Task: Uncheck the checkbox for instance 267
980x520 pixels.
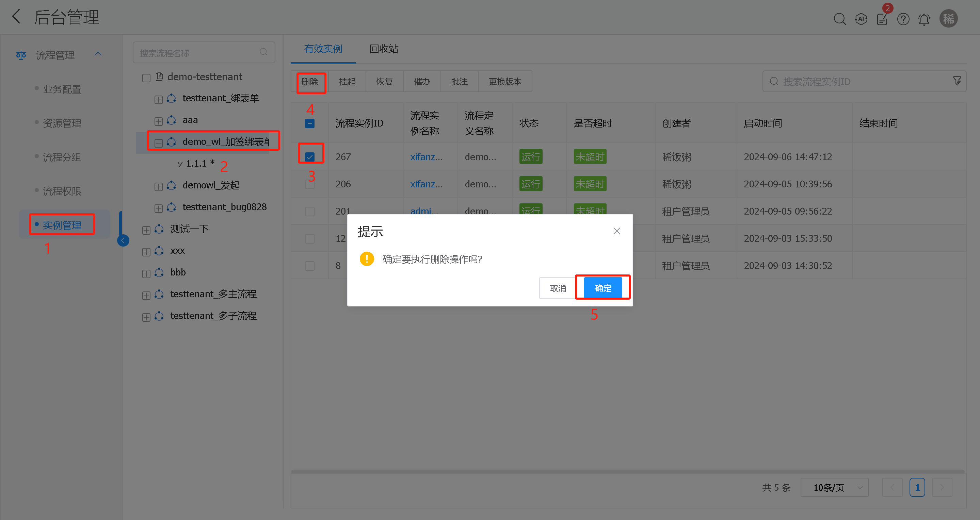Action: click(310, 156)
